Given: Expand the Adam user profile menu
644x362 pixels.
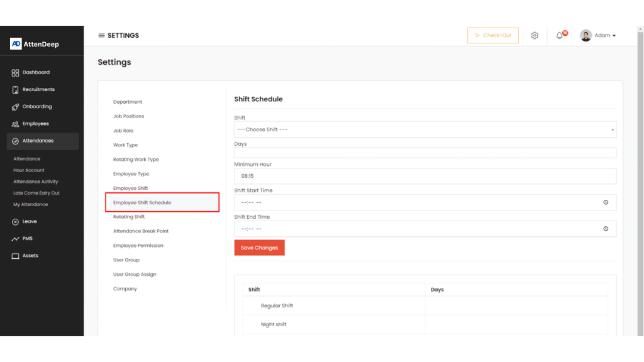Looking at the screenshot, I should (598, 36).
